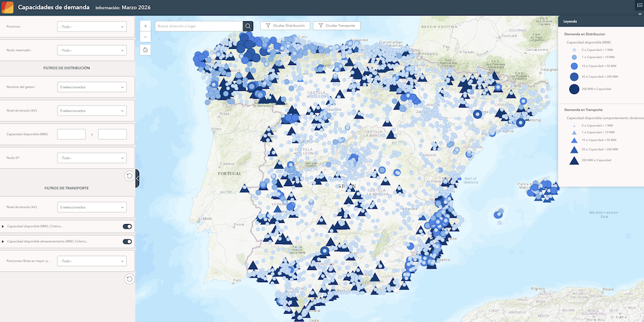Open the Provincia dropdown
The height and width of the screenshot is (322, 644).
tap(91, 26)
